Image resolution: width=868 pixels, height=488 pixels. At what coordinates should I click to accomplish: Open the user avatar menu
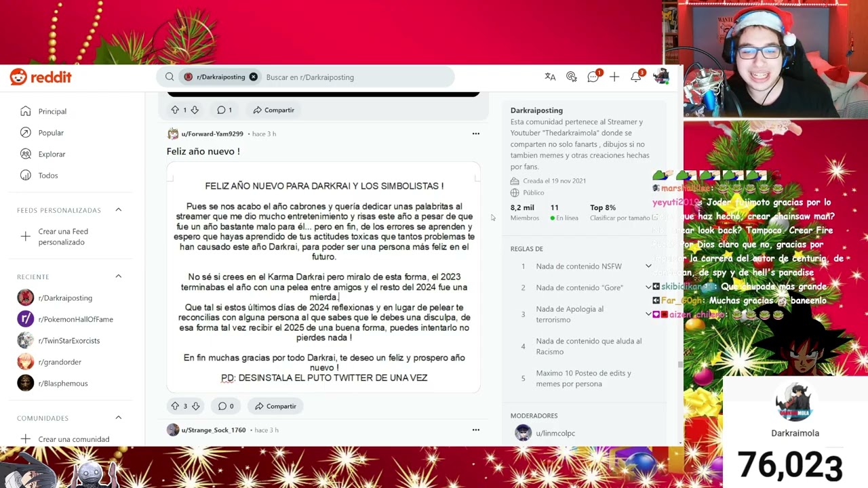tap(660, 77)
